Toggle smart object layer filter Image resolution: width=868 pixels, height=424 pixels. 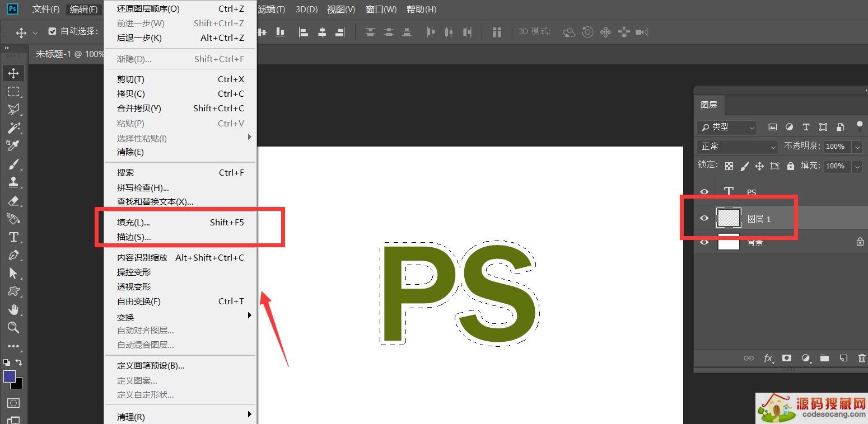pyautogui.click(x=840, y=127)
